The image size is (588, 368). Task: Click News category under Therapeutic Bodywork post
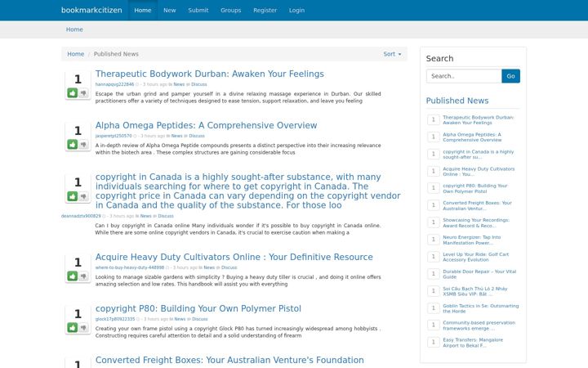coord(179,84)
